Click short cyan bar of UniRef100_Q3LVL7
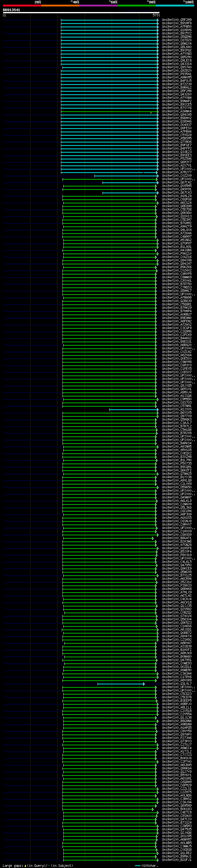This screenshot has width=197, height=868. (x=121, y=684)
